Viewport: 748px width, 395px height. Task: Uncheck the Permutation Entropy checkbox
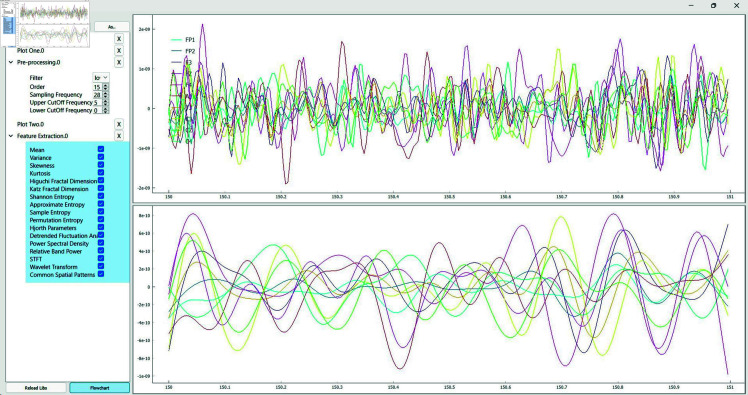[x=101, y=220]
